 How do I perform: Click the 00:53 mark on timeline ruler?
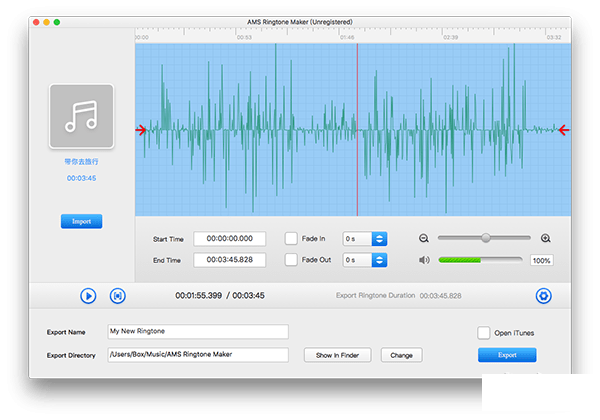pos(244,37)
